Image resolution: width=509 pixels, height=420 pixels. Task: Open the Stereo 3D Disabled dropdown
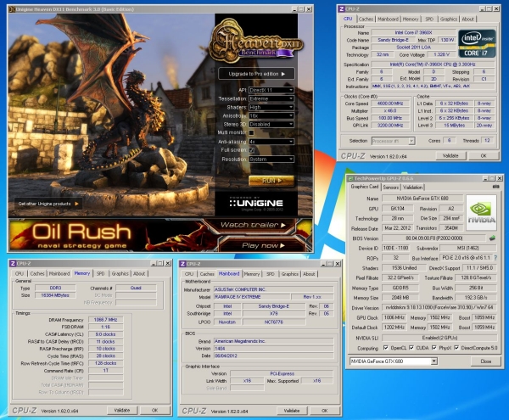pos(271,125)
